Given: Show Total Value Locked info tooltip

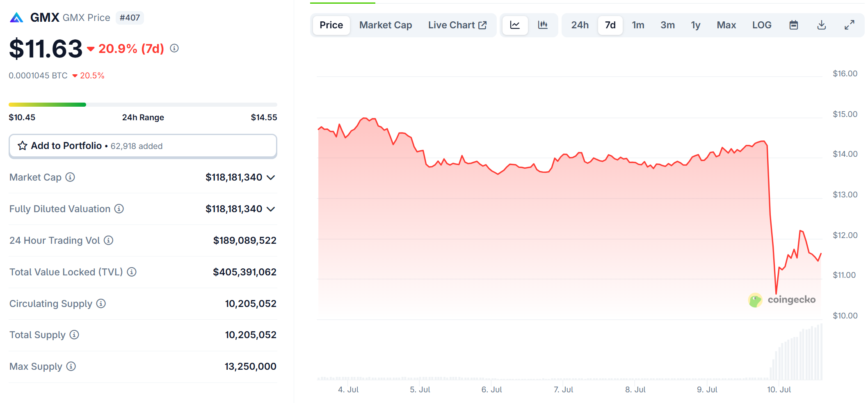Looking at the screenshot, I should click(x=132, y=272).
